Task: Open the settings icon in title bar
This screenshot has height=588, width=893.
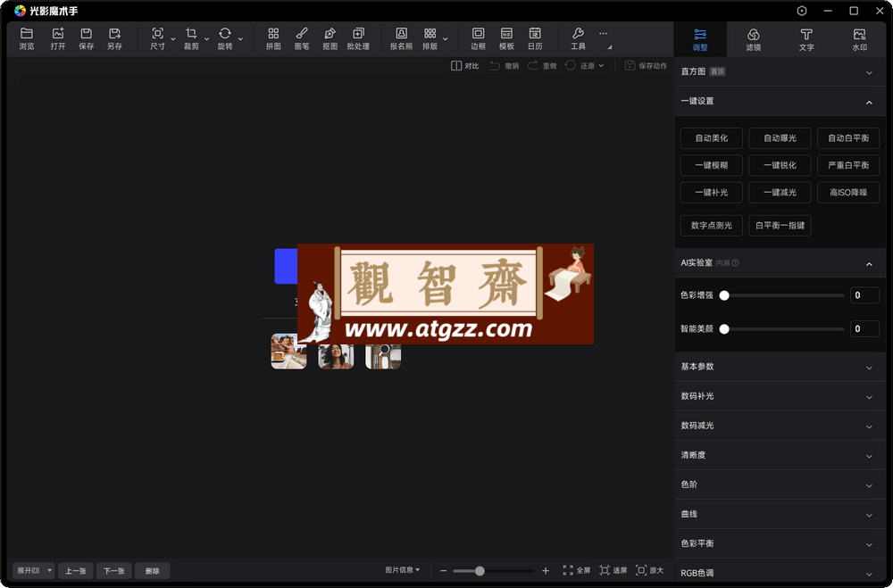Action: [x=802, y=11]
